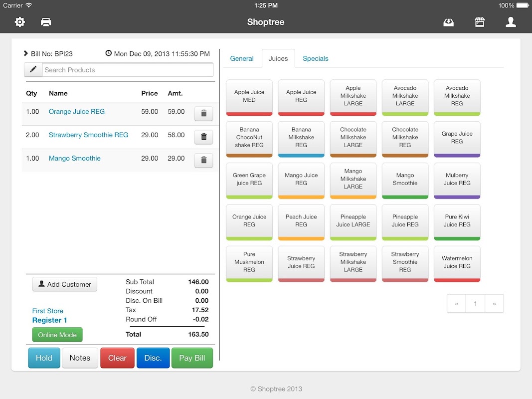Click the Wi-Fi status icon
The height and width of the screenshot is (399, 532).
(29, 5)
